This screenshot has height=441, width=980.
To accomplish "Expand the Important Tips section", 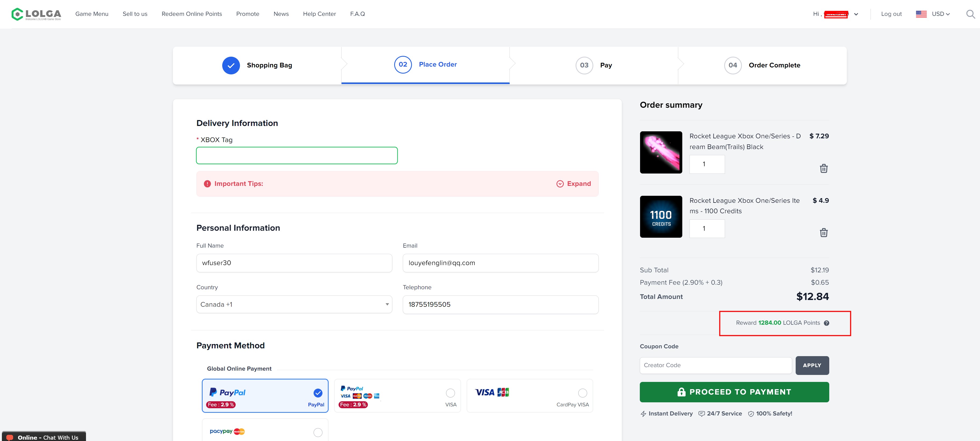I will point(574,184).
